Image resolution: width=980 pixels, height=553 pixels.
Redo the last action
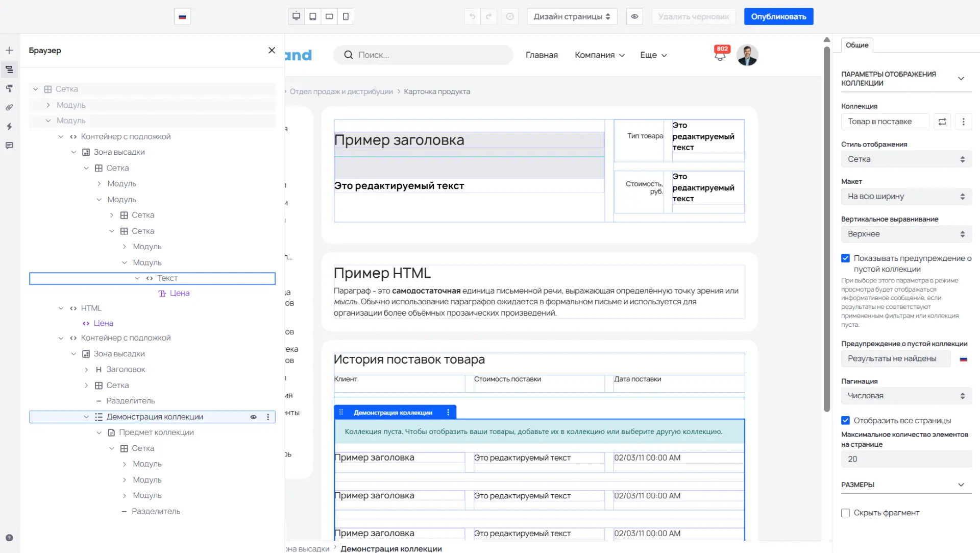[488, 16]
